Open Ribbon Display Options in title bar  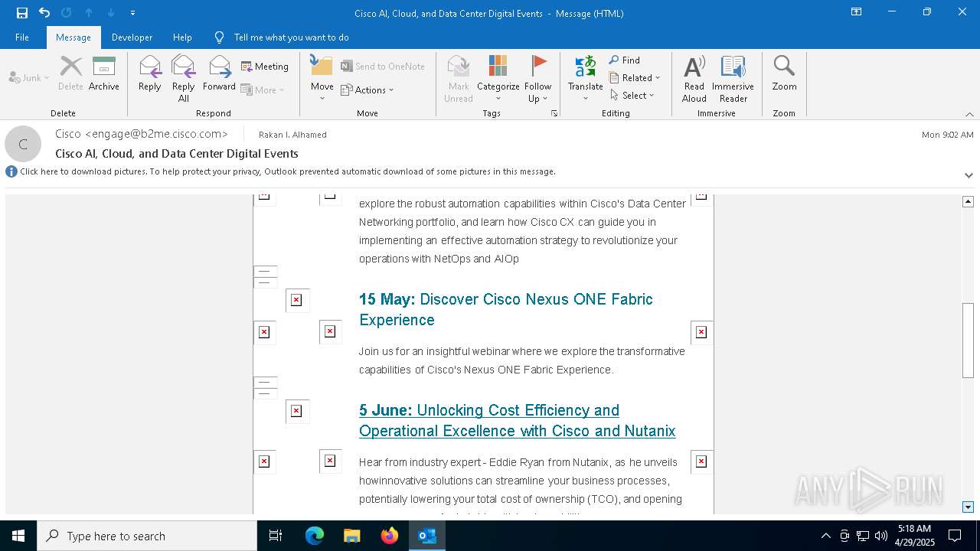pos(857,12)
